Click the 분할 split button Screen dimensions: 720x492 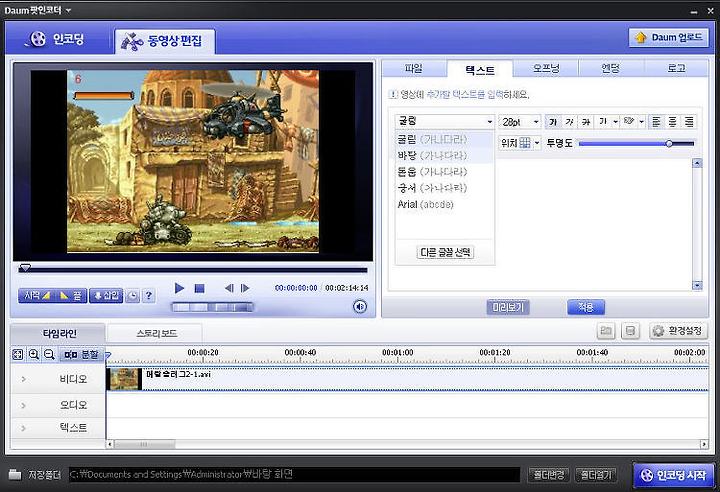[81, 355]
